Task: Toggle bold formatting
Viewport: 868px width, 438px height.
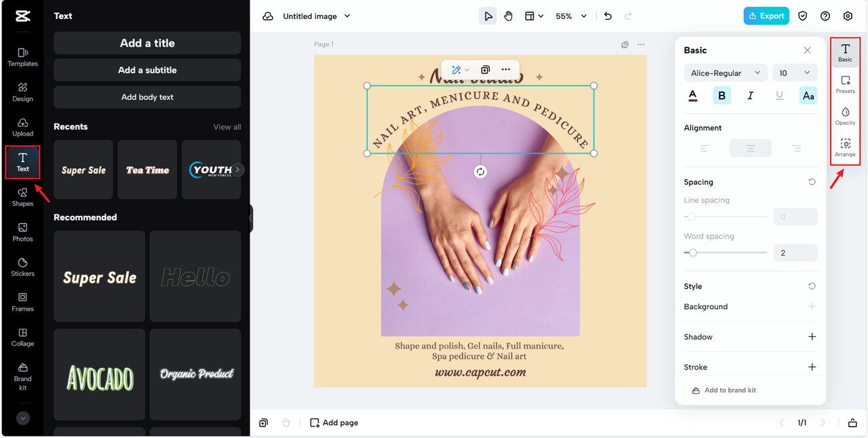Action: [x=722, y=96]
